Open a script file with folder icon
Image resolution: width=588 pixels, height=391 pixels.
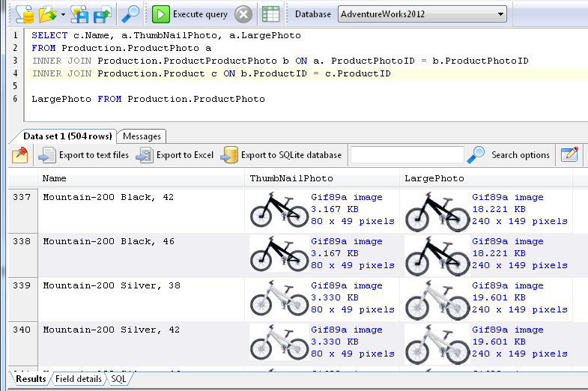point(47,13)
